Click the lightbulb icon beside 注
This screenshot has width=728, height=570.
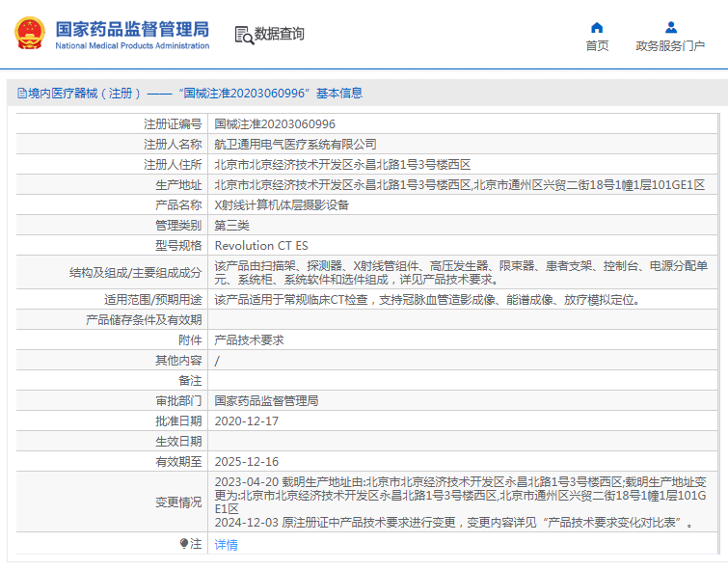pyautogui.click(x=184, y=544)
